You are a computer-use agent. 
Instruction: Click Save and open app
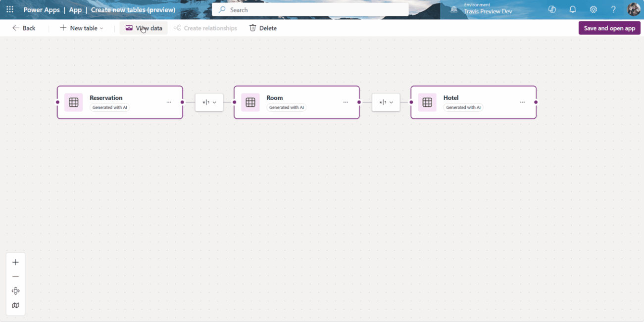[x=609, y=28]
